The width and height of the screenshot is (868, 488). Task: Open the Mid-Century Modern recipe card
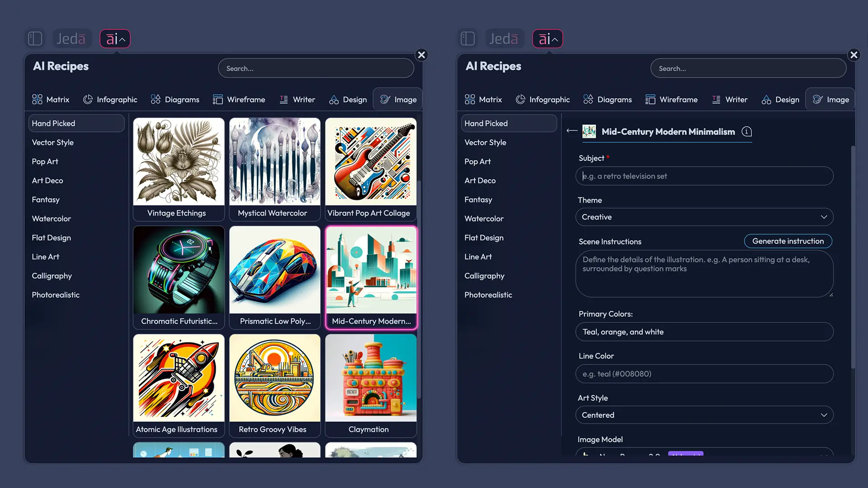371,277
